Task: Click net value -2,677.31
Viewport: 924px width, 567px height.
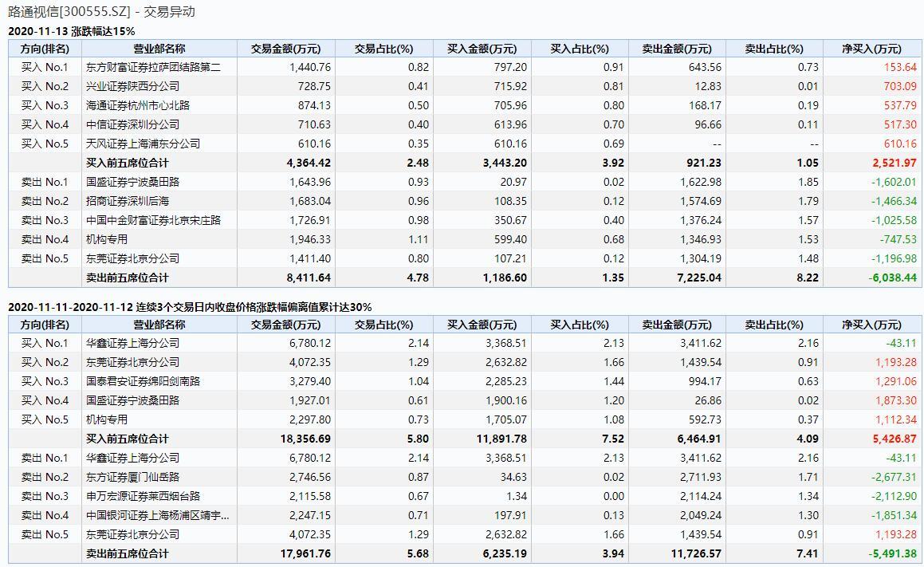Action: point(894,477)
